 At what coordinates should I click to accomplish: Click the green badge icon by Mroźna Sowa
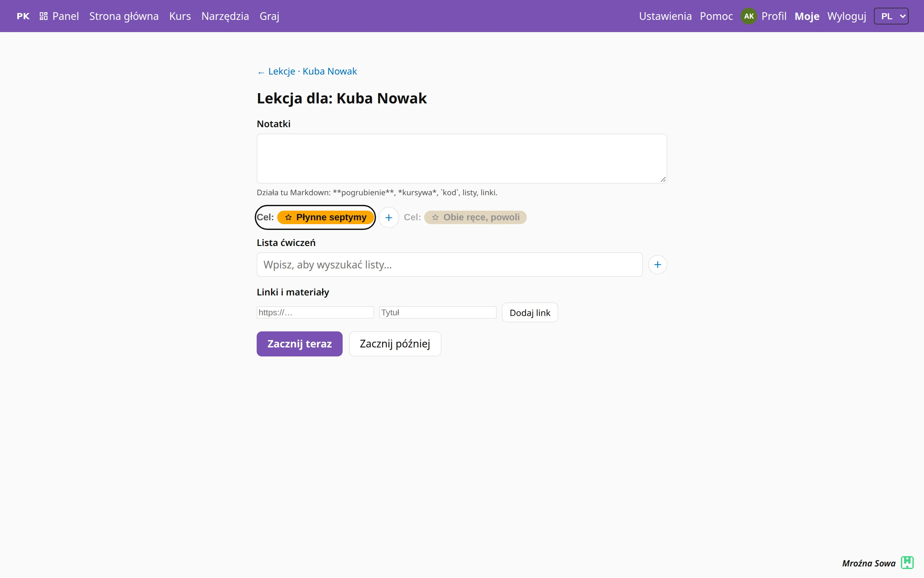(x=907, y=563)
